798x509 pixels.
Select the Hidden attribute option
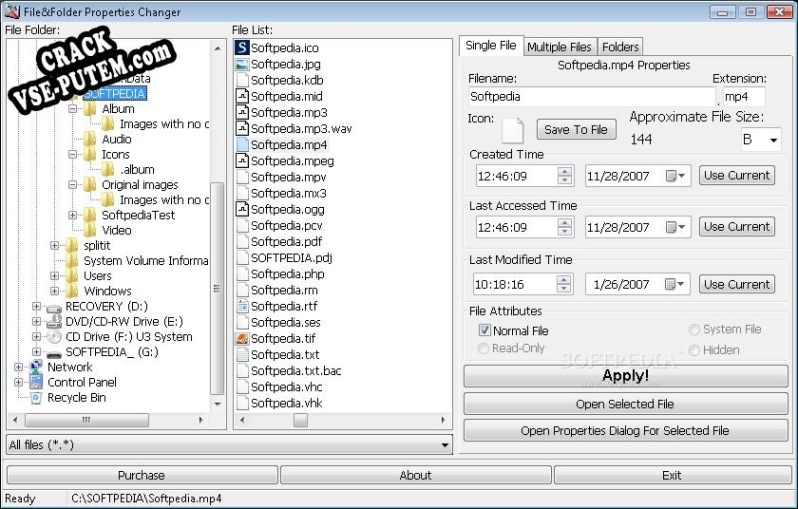(694, 350)
